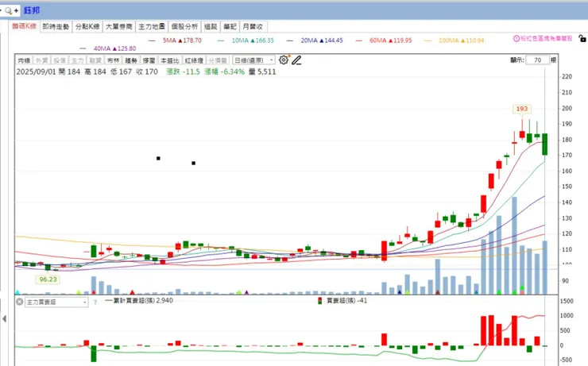Switch to 大單券商 tab
Screen dimensions: 588x366
119,27
